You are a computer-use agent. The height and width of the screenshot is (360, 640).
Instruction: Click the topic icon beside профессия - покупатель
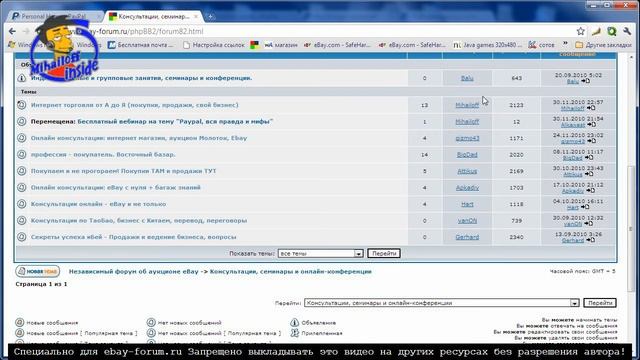pyautogui.click(x=22, y=155)
